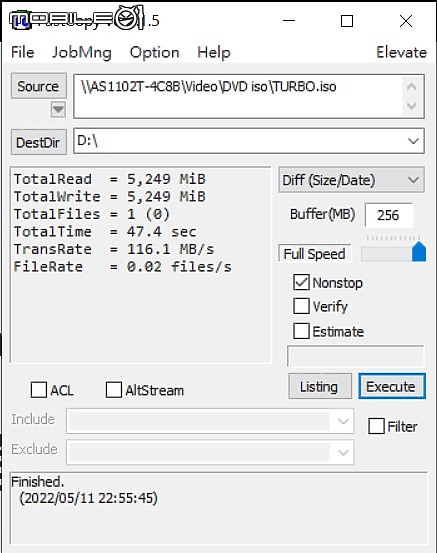The height and width of the screenshot is (553, 437).
Task: Open the Diff (Size/Date) mode dropdown
Action: [352, 180]
